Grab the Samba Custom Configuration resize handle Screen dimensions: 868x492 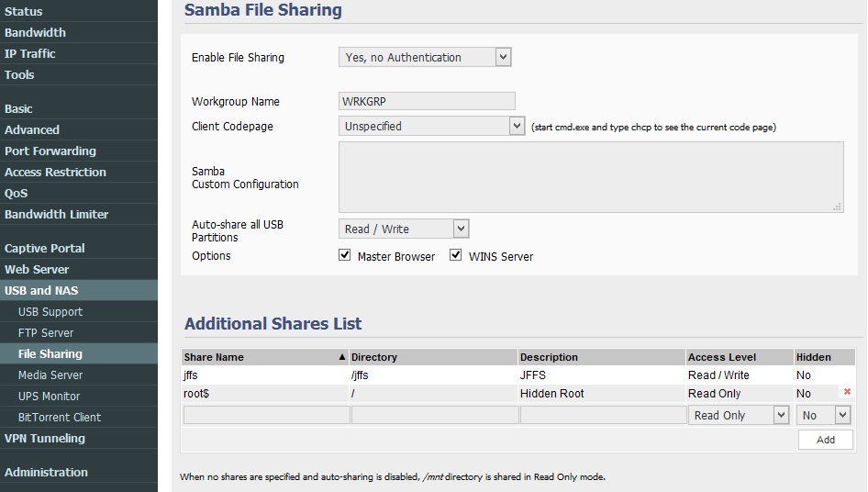[837, 207]
